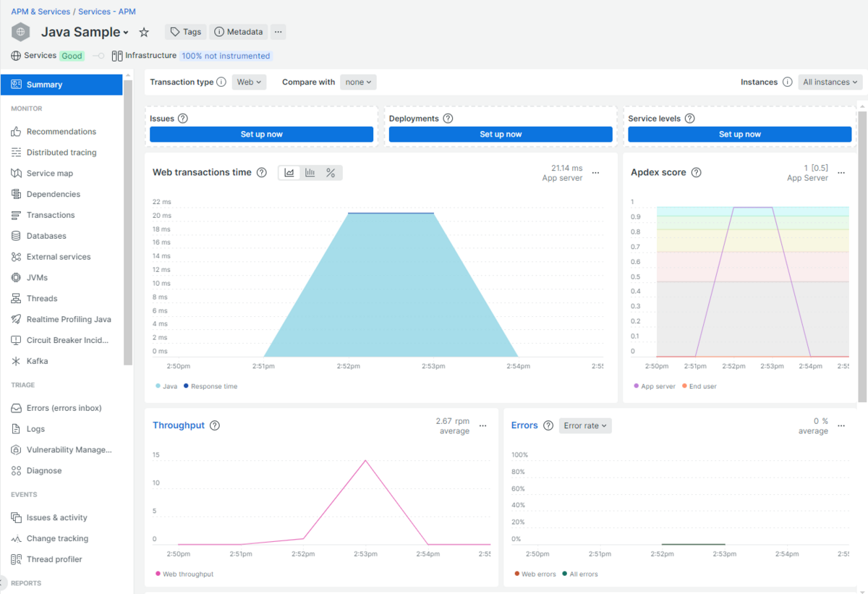Open help icon next to Service levels
Viewport: 868px width, 594px height.
[690, 119]
